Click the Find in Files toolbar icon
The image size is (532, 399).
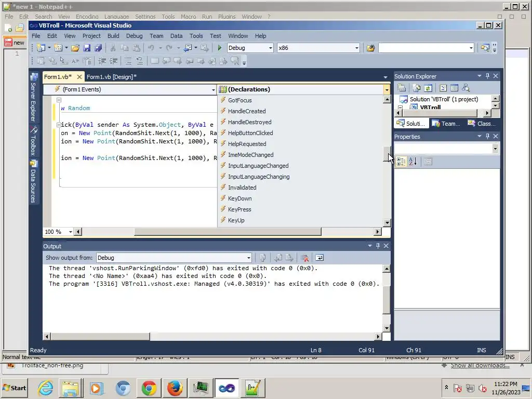click(370, 48)
